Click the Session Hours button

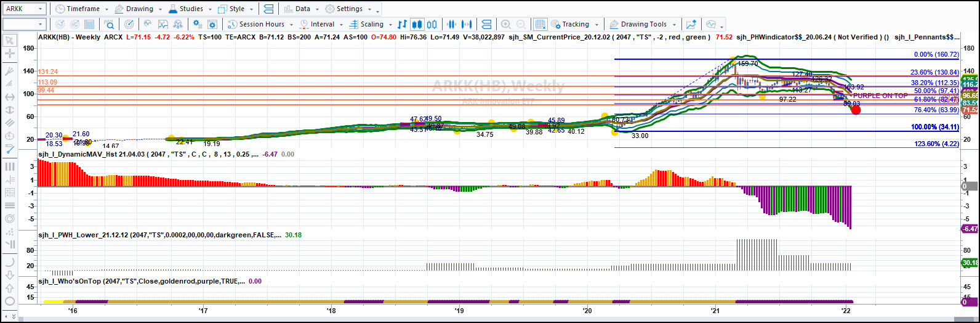tap(255, 24)
